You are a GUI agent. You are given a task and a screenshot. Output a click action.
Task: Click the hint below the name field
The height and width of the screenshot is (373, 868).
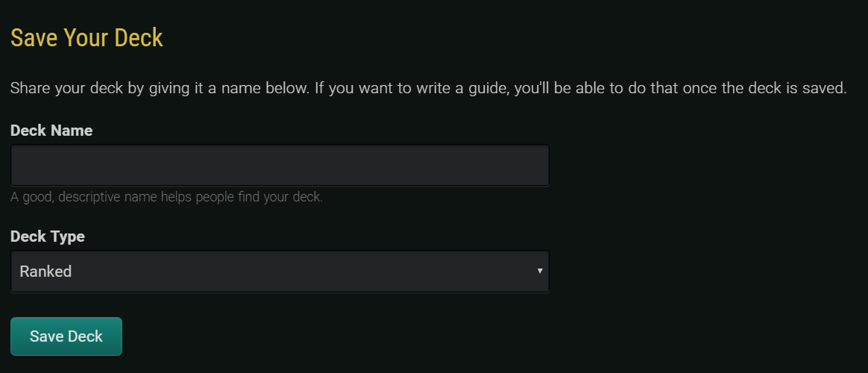(166, 198)
